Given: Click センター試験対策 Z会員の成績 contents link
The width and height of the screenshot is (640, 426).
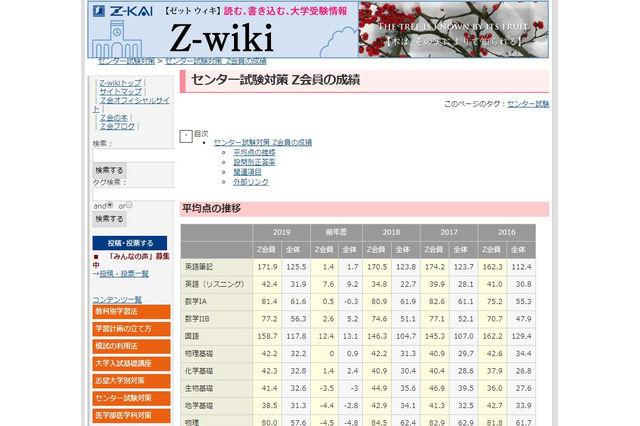Looking at the screenshot, I should click(263, 142).
